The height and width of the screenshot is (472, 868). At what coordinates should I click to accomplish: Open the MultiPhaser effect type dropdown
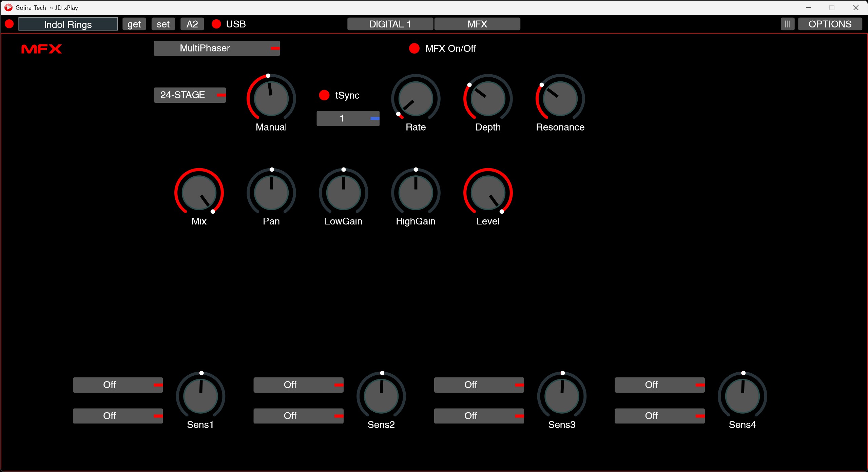tap(217, 48)
